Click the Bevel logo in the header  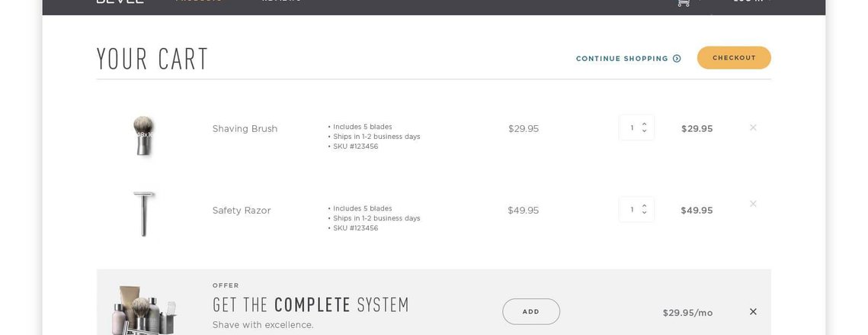click(x=120, y=1)
